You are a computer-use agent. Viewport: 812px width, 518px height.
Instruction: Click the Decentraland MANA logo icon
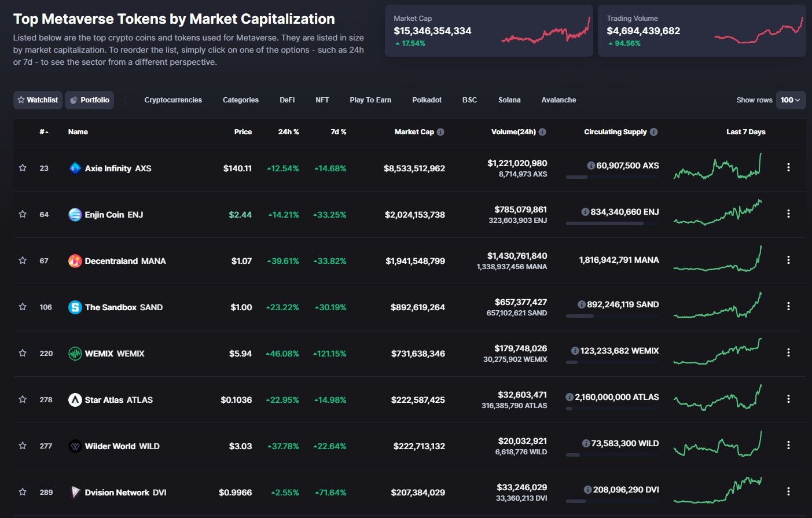click(x=75, y=261)
